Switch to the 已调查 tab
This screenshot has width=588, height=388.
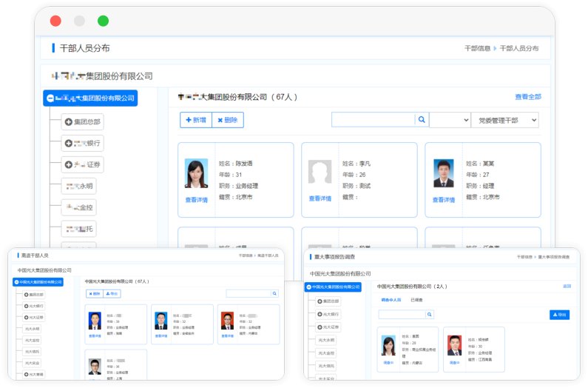pyautogui.click(x=416, y=300)
